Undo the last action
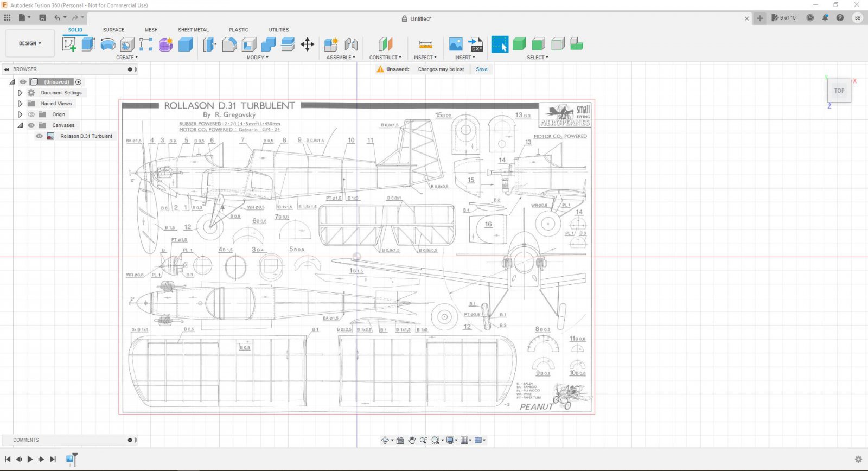The height and width of the screenshot is (471, 868). coord(58,18)
